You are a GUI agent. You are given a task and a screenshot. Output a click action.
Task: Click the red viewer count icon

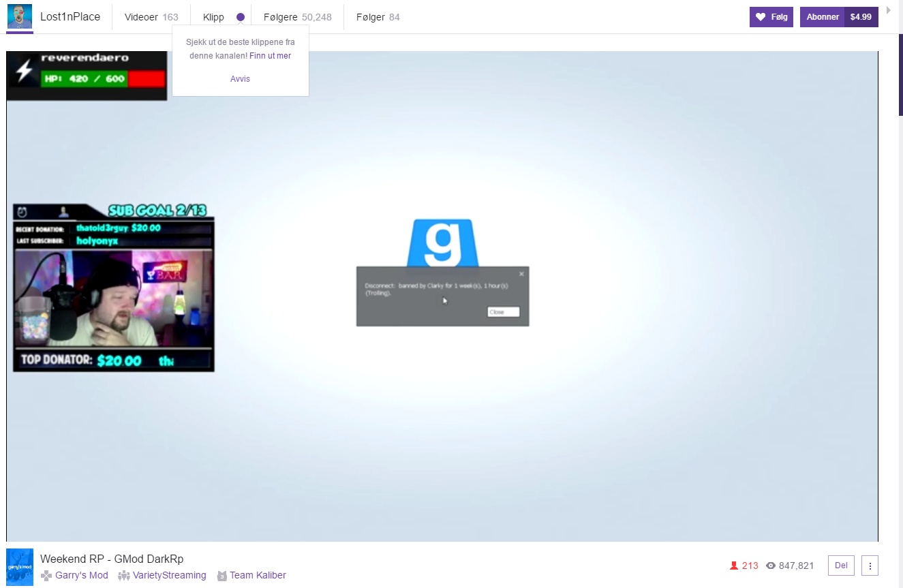click(734, 566)
